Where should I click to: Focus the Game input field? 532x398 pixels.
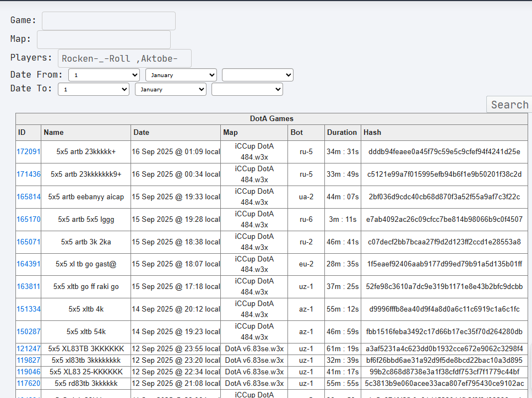pyautogui.click(x=108, y=21)
